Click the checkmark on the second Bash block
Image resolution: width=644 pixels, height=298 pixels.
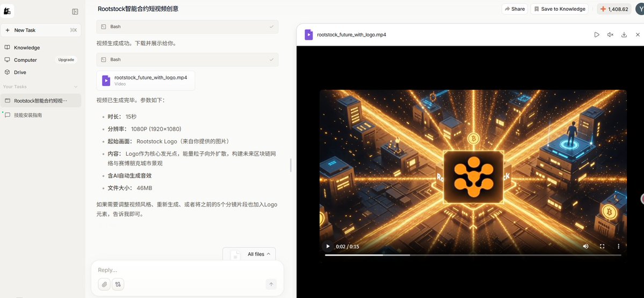(x=271, y=60)
